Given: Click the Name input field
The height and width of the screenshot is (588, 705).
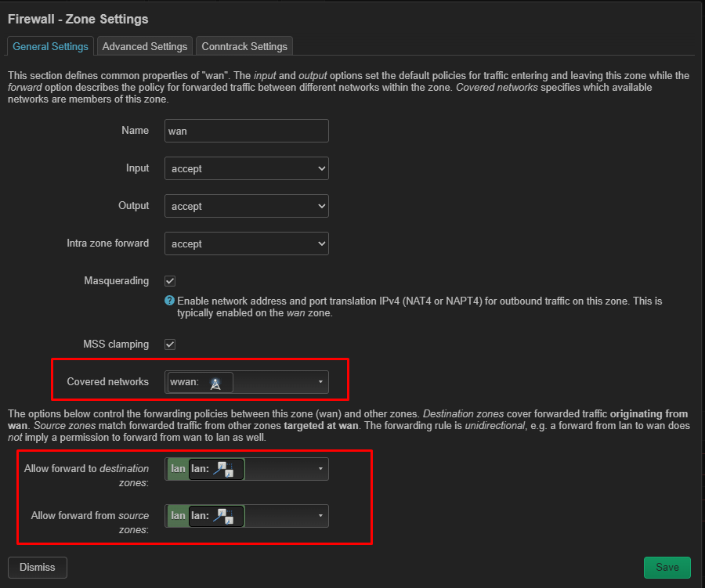Looking at the screenshot, I should coord(247,131).
